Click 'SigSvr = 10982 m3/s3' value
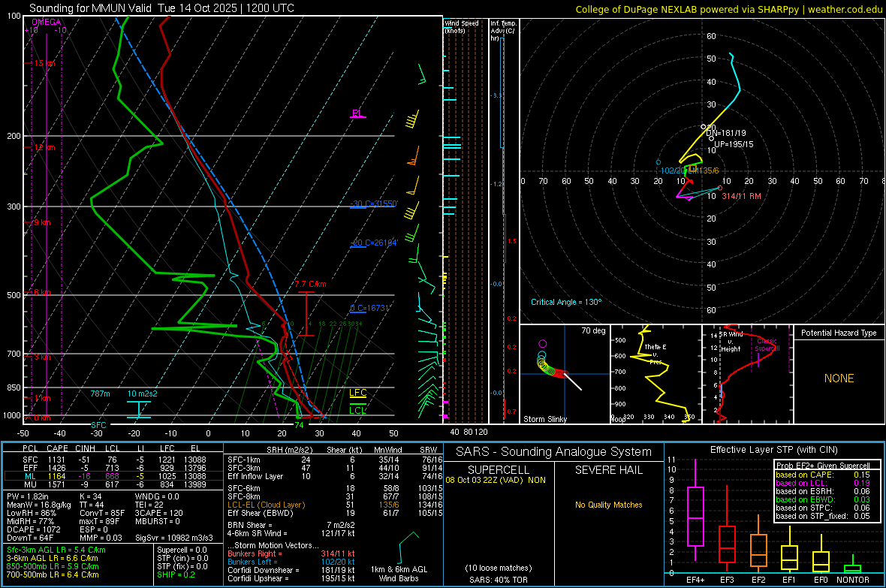Screen dimensions: 886x588 tap(174, 538)
